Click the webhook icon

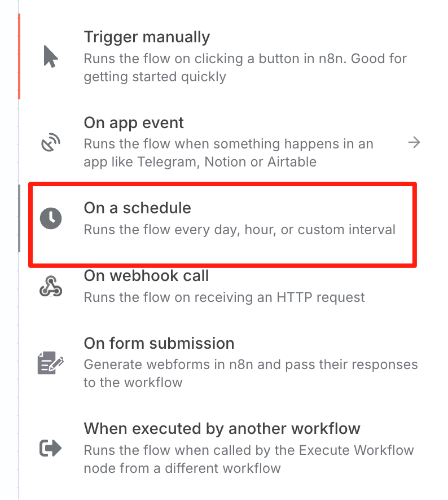click(x=51, y=286)
